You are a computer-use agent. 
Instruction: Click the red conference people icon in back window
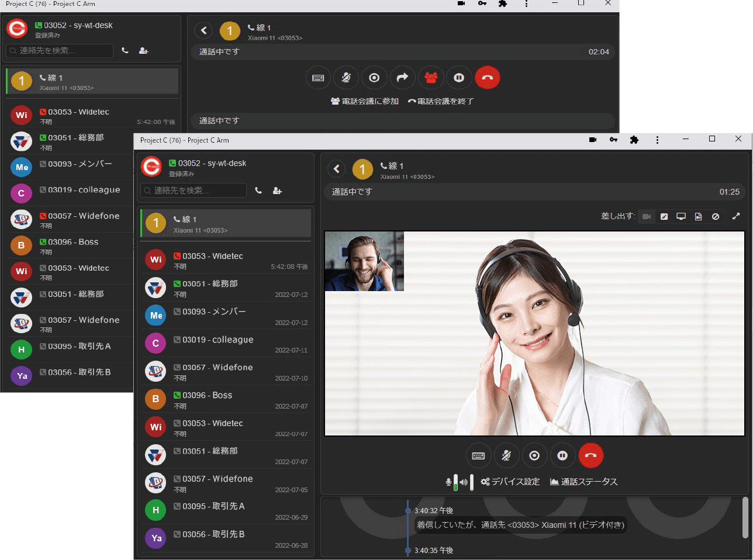pyautogui.click(x=431, y=78)
